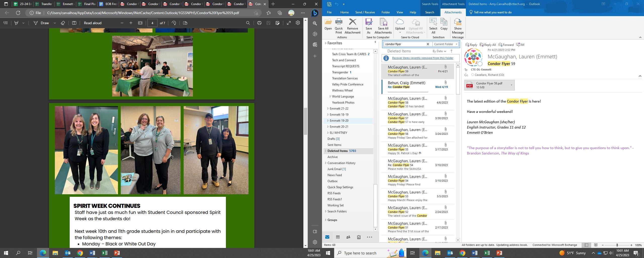Open the Outlook File menu
The width and height of the screenshot is (644, 258).
click(x=329, y=12)
